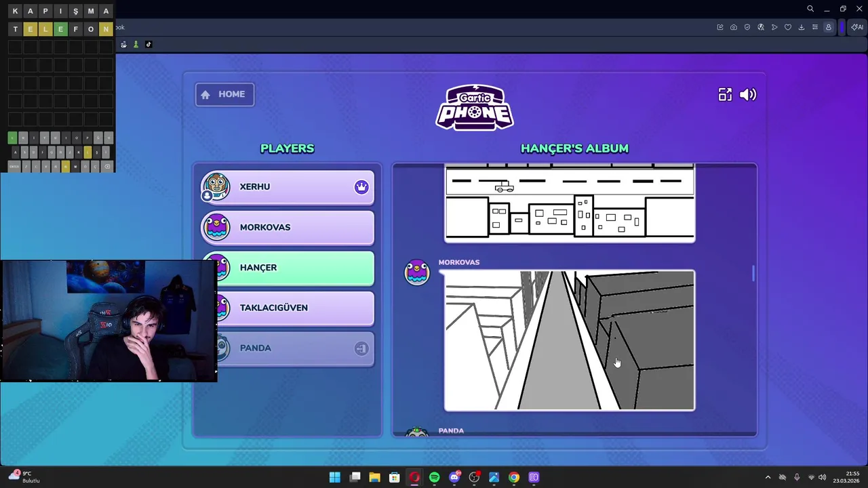Click the 'PANDA' author label at album bottom

(x=451, y=430)
